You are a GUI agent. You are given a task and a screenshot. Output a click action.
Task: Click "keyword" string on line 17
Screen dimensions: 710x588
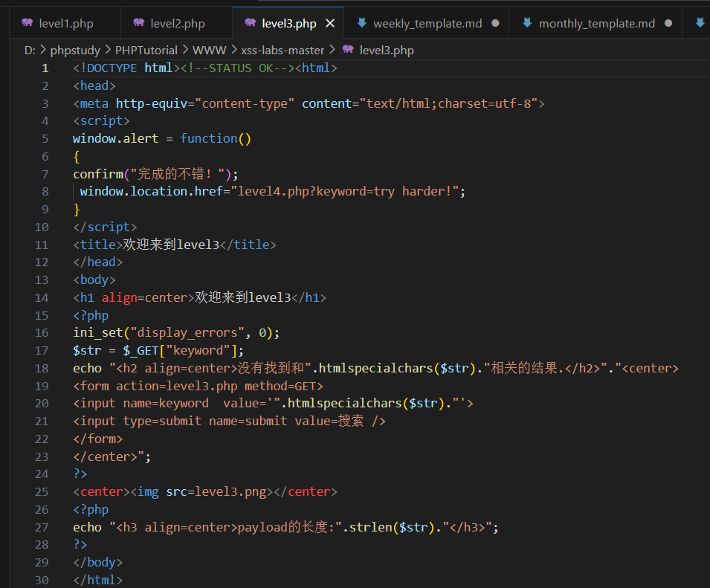click(198, 351)
